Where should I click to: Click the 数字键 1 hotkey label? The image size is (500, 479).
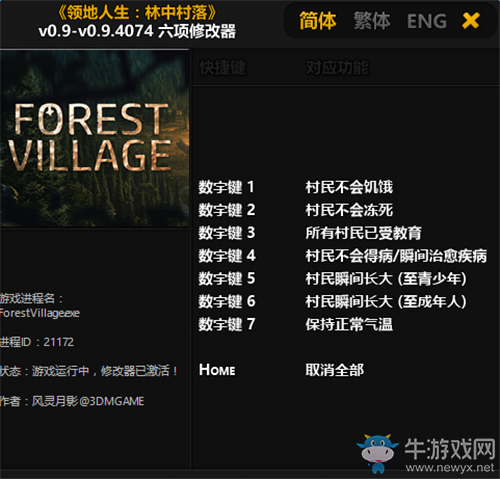pos(227,187)
